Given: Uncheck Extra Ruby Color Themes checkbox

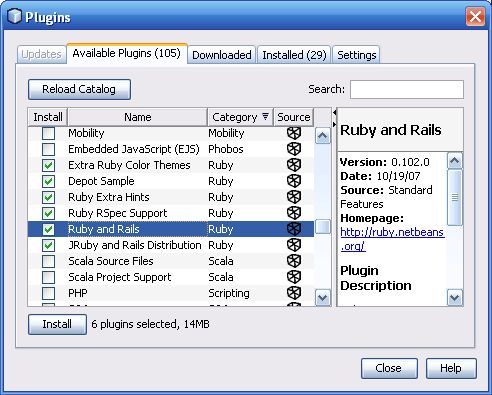Looking at the screenshot, I should [x=48, y=165].
